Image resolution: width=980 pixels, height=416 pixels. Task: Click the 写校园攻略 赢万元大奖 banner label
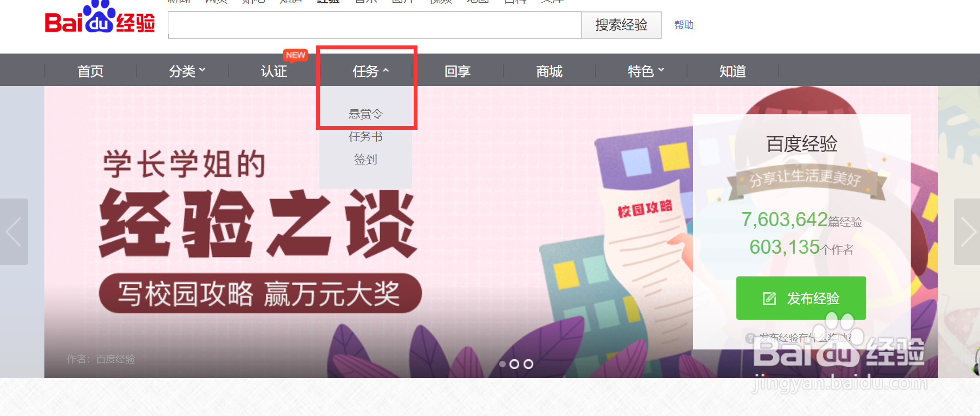click(x=260, y=293)
